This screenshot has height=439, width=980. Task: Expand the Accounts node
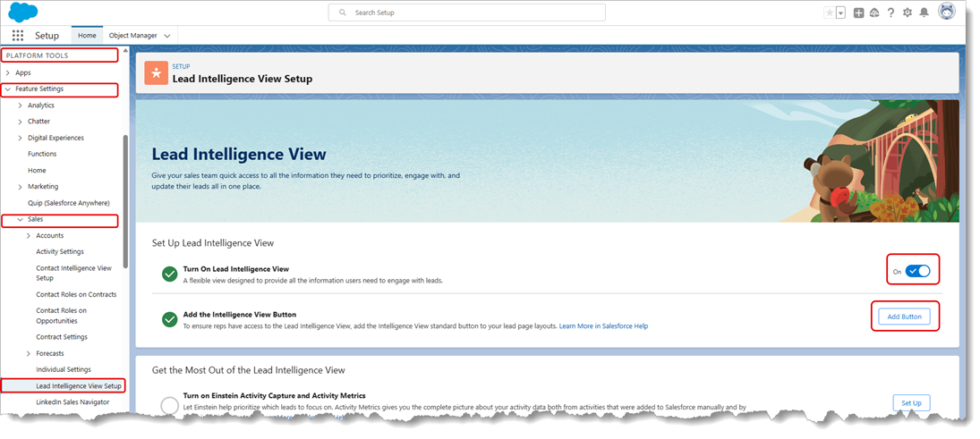(29, 236)
